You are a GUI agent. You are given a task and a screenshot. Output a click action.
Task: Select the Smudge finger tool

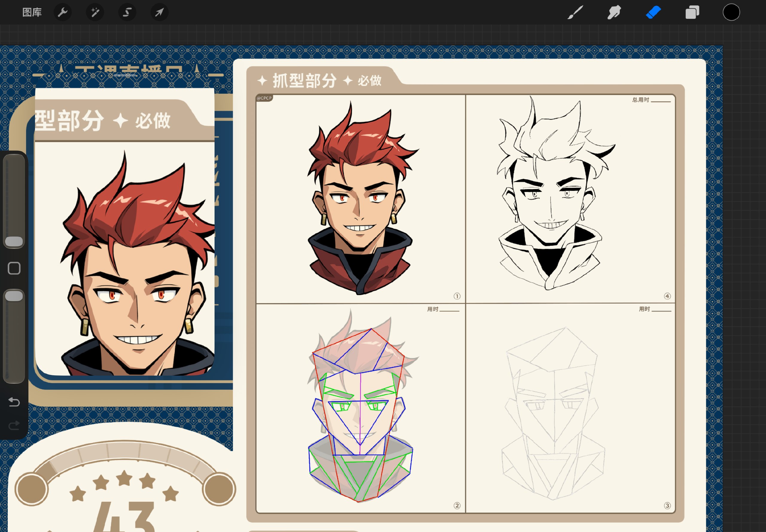tap(614, 12)
